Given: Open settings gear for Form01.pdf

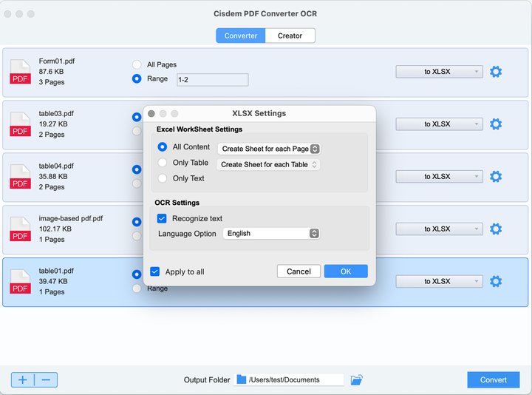Looking at the screenshot, I should coord(496,72).
